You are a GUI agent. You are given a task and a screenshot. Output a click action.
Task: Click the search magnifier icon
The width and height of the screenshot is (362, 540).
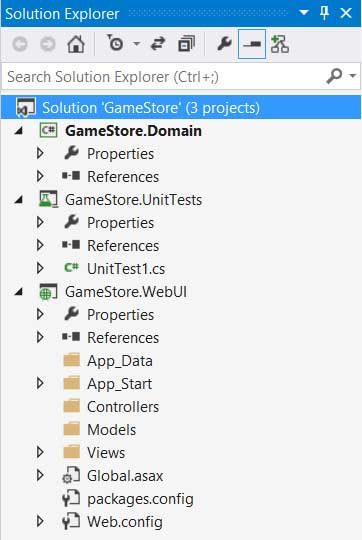334,76
